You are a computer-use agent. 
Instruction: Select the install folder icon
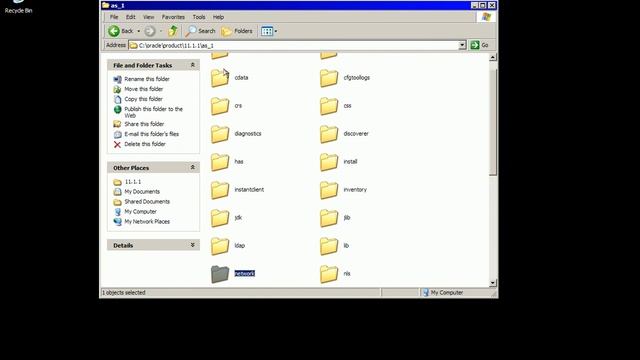329,162
